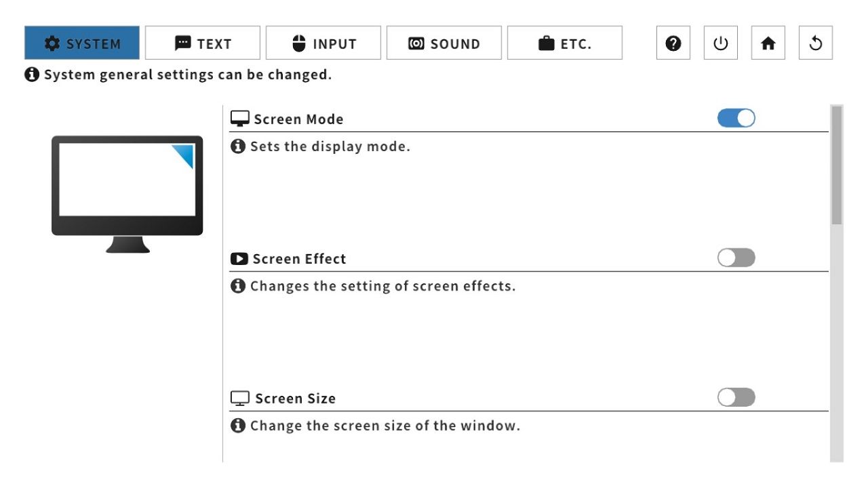
Task: Click the info icon under Screen Size
Action: (238, 426)
